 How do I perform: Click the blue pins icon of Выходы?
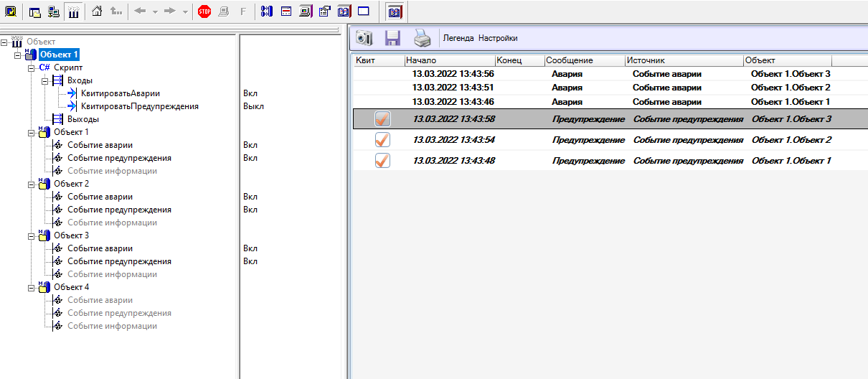pyautogui.click(x=59, y=119)
